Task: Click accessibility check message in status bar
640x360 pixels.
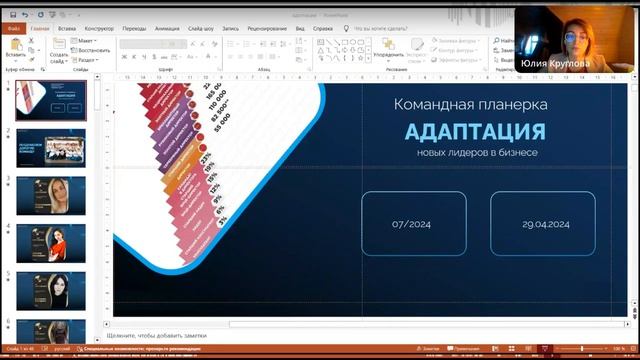Action: 139,349
